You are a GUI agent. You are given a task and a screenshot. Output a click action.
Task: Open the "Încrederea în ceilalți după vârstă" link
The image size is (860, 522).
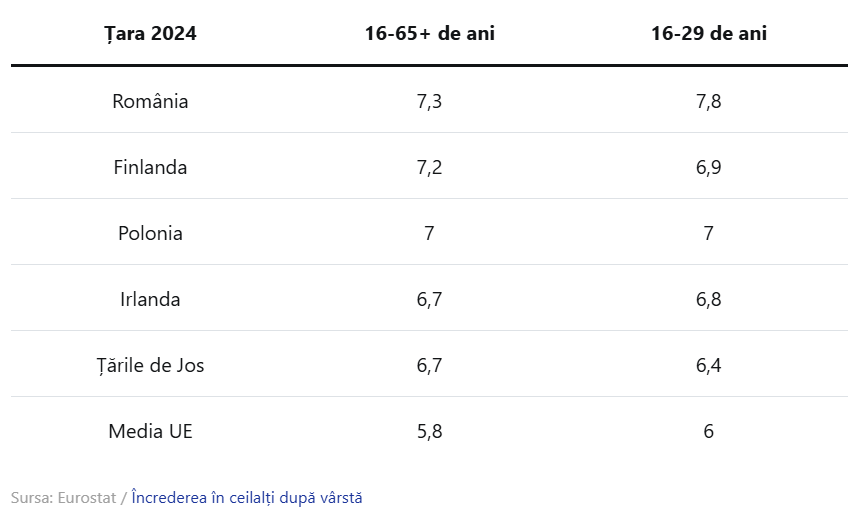pos(247,497)
